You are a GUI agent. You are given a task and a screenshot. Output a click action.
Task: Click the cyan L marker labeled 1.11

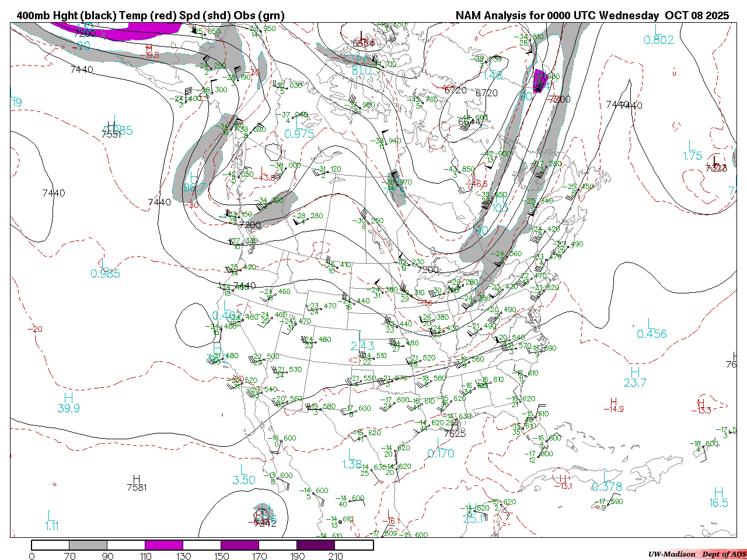[x=51, y=516]
